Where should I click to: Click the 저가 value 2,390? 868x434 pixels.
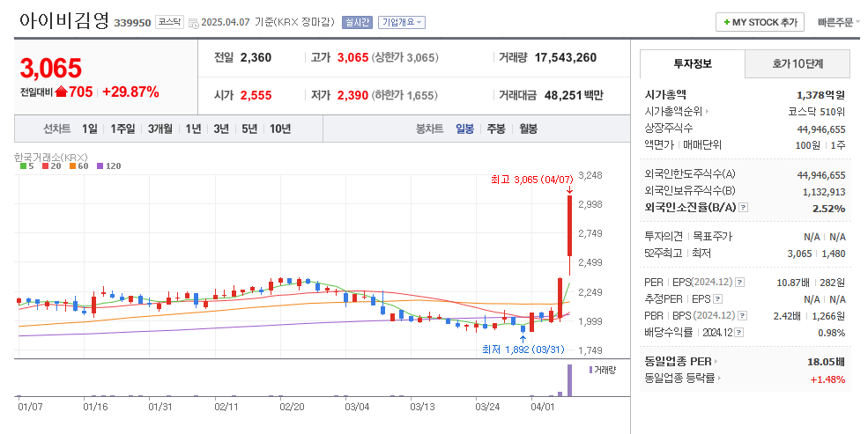(352, 95)
